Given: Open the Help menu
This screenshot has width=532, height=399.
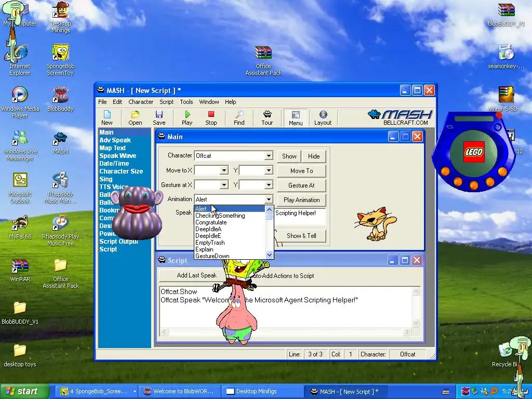Looking at the screenshot, I should (230, 102).
